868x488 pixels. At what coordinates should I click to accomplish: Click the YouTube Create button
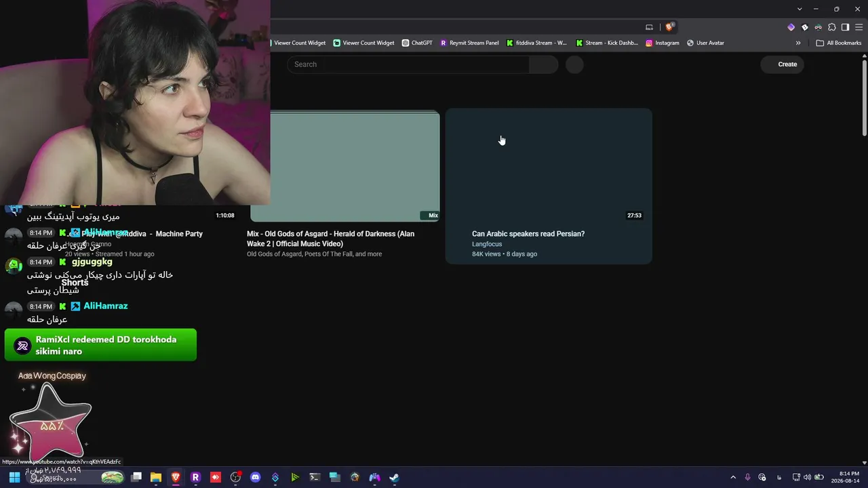click(782, 64)
